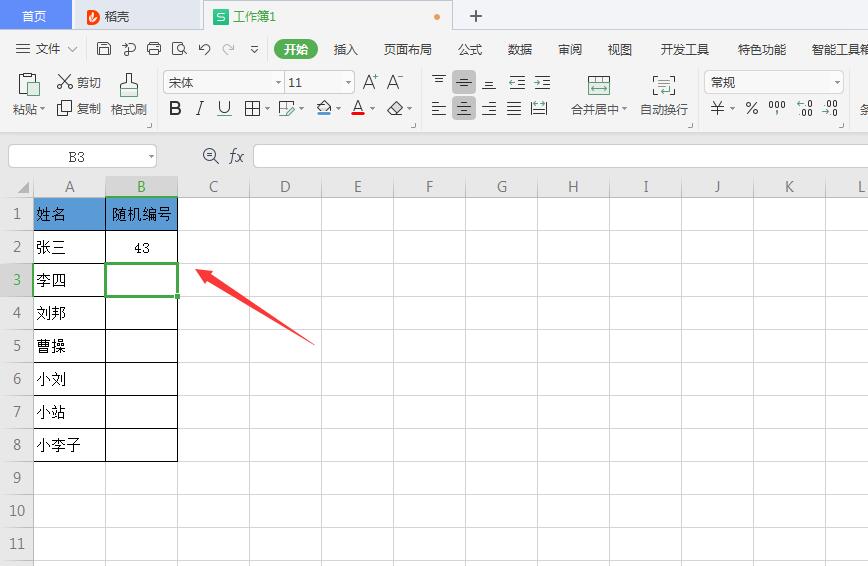Expand font color dropdown arrow
The height and width of the screenshot is (566, 868).
tap(372, 109)
